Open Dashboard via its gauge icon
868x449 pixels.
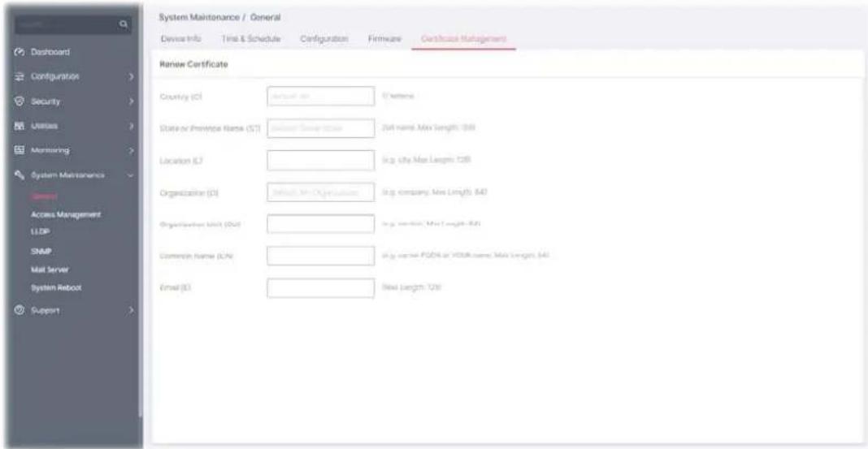(18, 52)
